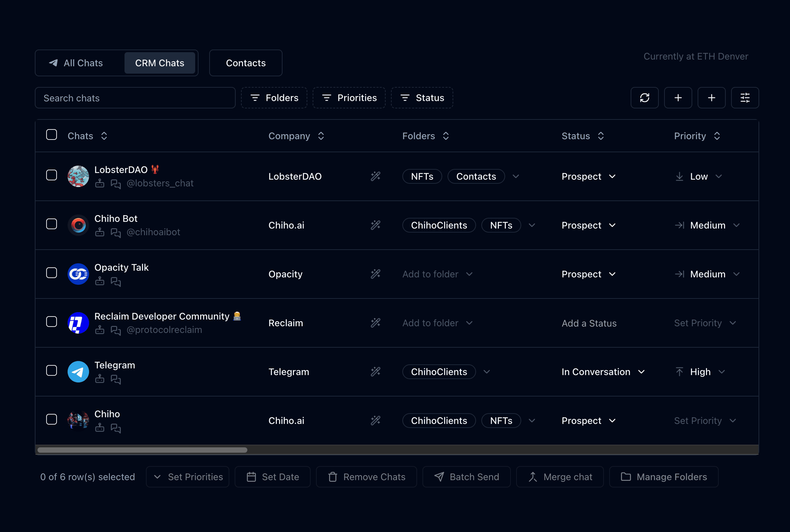Open the Priorities filter dropdown
The width and height of the screenshot is (790, 532).
click(349, 98)
